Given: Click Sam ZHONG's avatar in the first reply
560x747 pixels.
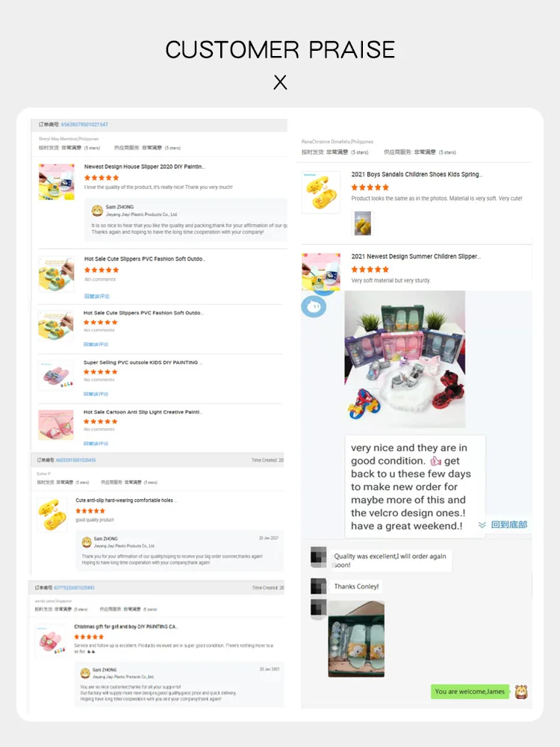Looking at the screenshot, I should [x=97, y=211].
